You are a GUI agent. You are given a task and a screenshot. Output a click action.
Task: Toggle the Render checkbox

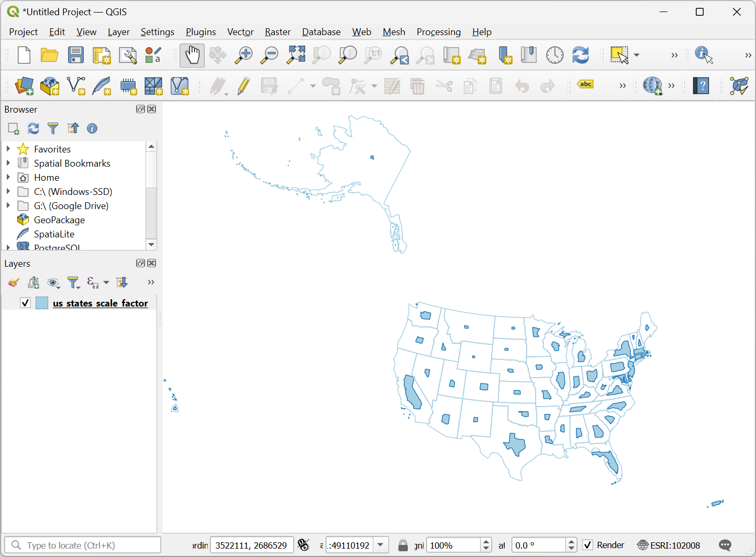(588, 545)
